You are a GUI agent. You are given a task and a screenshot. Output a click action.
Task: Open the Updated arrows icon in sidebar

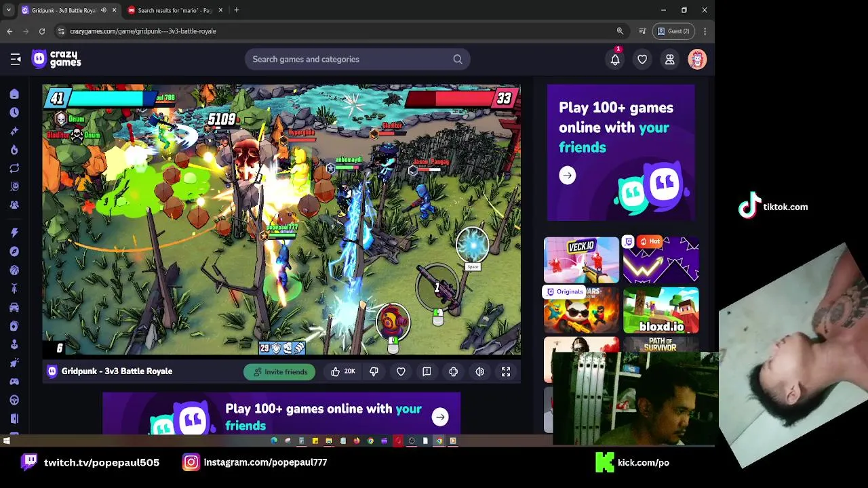point(14,168)
